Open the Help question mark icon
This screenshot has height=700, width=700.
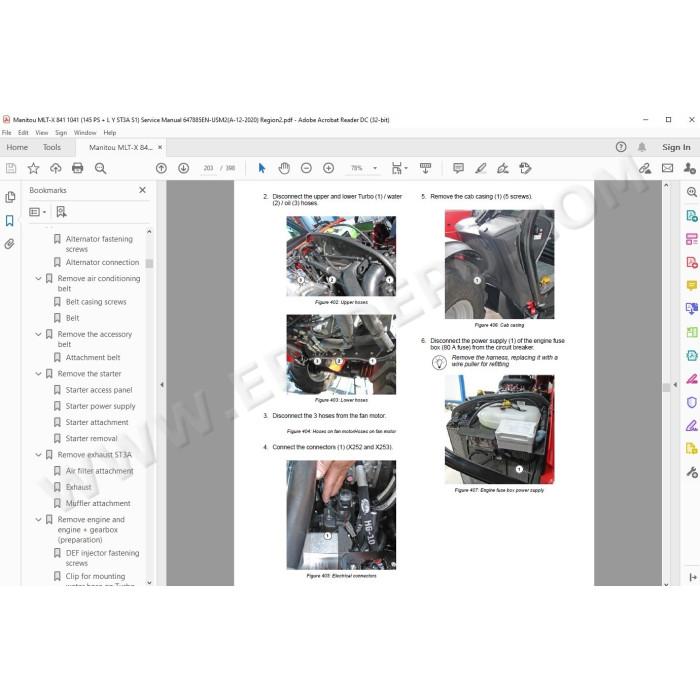621,147
